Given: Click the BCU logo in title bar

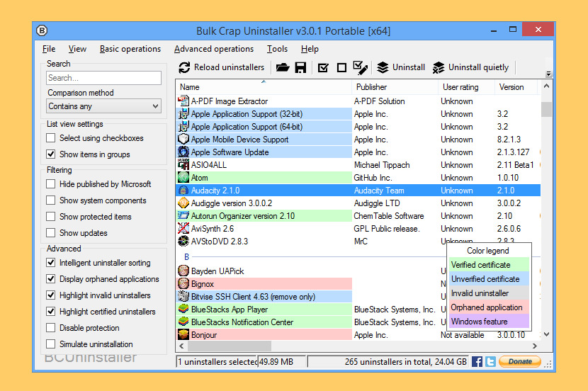Looking at the screenshot, I should [x=42, y=30].
